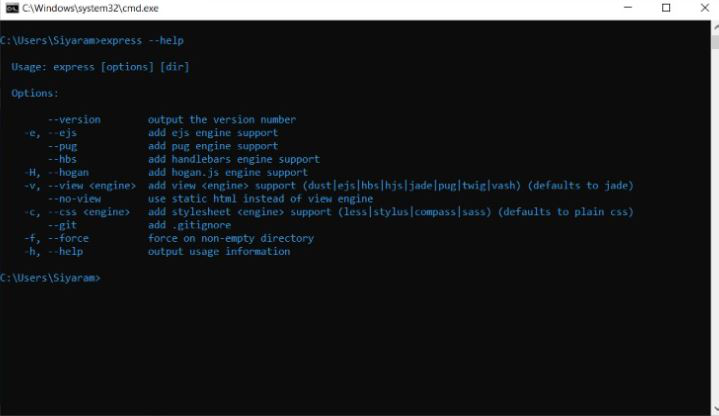Click the -e, --ejs option
This screenshot has width=719, height=416.
tap(51, 133)
